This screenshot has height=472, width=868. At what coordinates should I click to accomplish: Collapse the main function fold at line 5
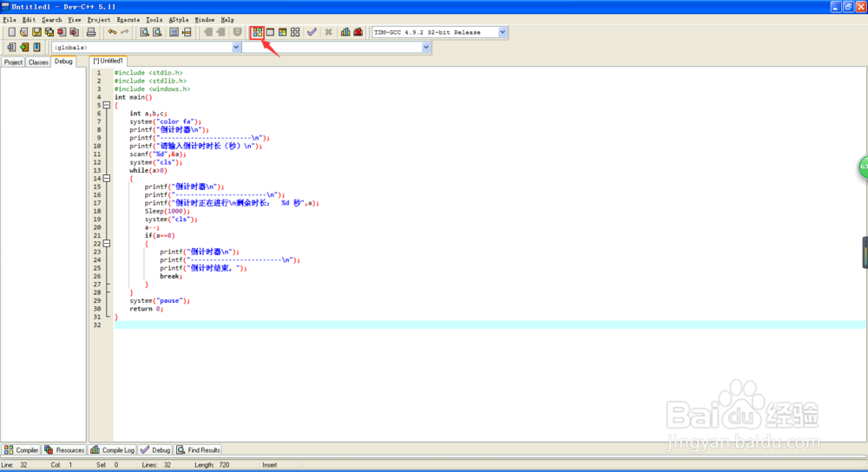click(x=107, y=105)
